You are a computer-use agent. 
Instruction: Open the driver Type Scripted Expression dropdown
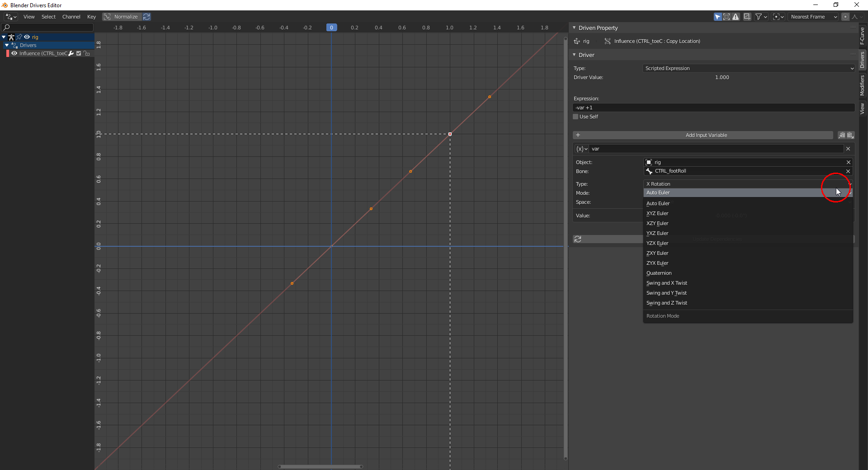click(749, 68)
